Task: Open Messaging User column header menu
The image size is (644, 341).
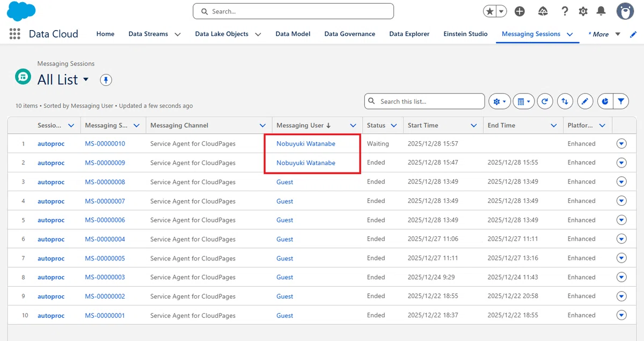Action: point(353,126)
